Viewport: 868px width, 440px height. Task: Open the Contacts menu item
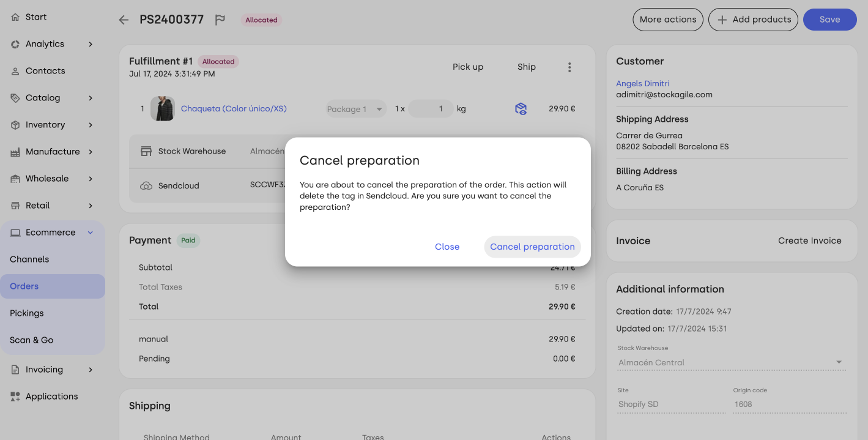click(x=53, y=71)
